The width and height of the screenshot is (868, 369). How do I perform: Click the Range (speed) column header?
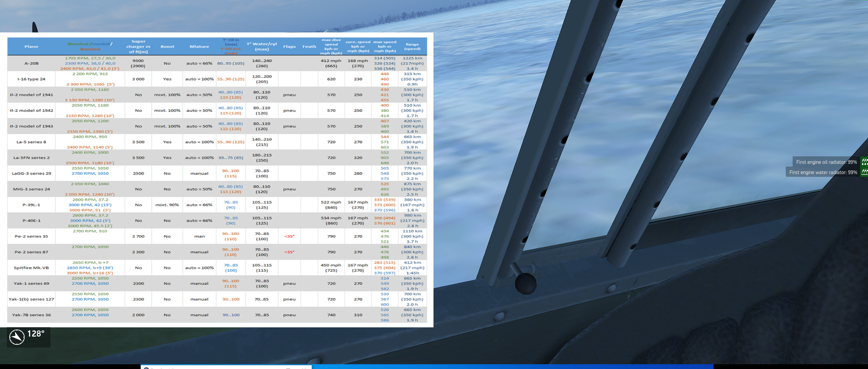[x=412, y=46]
